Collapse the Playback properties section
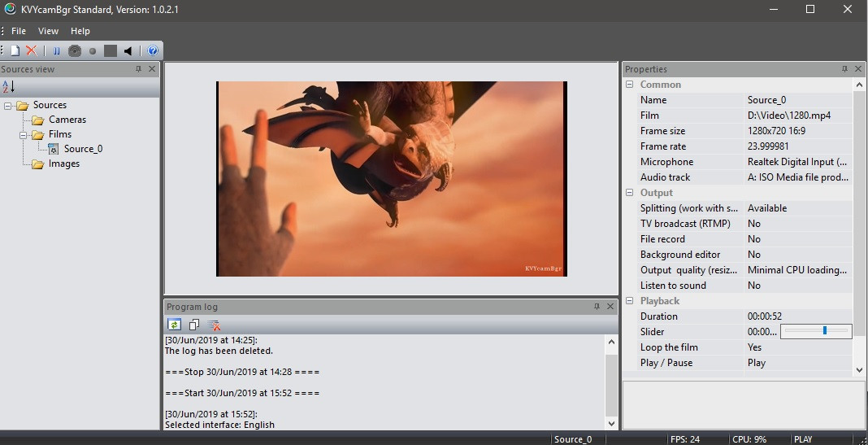This screenshot has height=445, width=868. click(629, 301)
